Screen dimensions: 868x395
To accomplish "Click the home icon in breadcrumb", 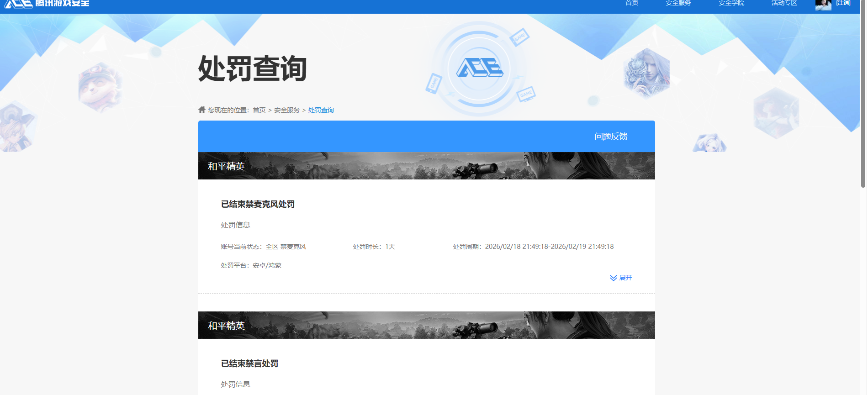I will tap(202, 110).
